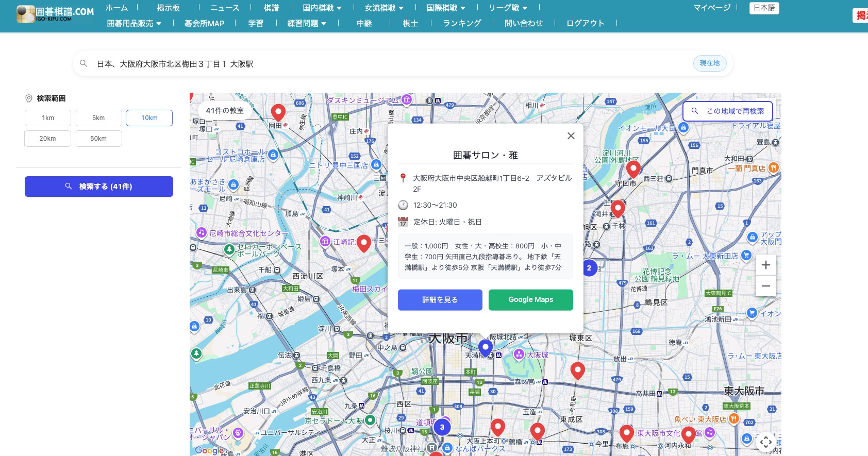Image resolution: width=868 pixels, height=456 pixels.
Task: Select the red pin near 守口市
Action: pos(633,169)
